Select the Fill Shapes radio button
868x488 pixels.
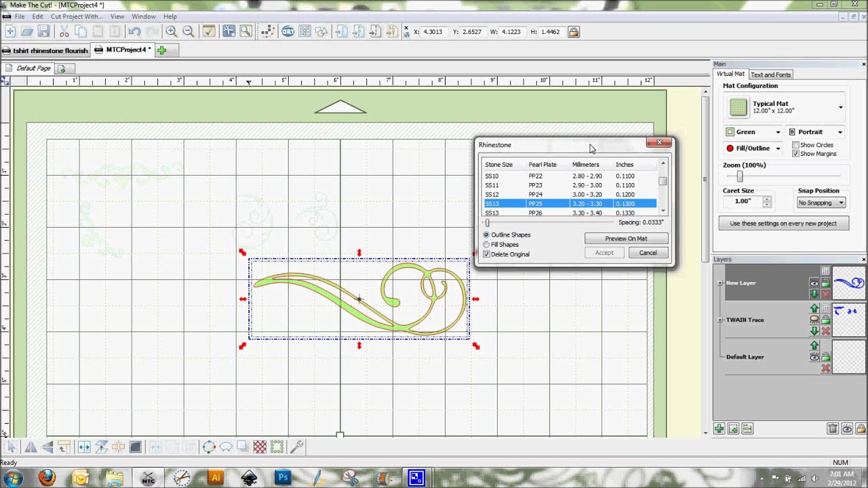486,245
